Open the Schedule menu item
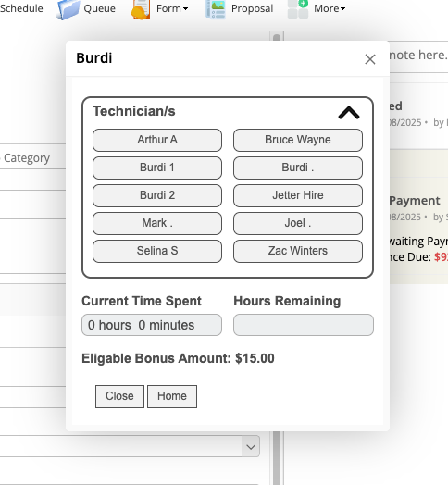The width and height of the screenshot is (448, 485). [21, 8]
